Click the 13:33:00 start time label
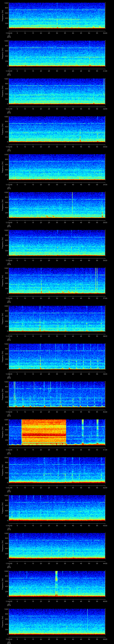Viewport: 114px width, 644px height. [x=9, y=185]
